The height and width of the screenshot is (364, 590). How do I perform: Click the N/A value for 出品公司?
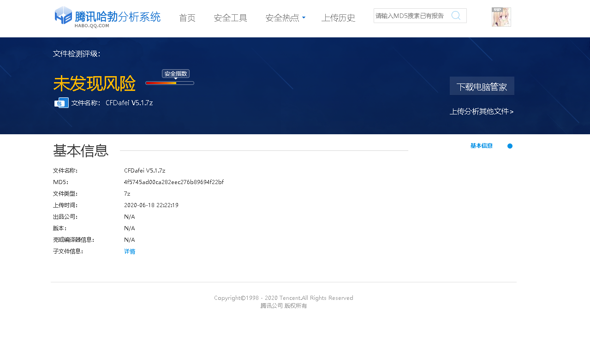pyautogui.click(x=130, y=217)
